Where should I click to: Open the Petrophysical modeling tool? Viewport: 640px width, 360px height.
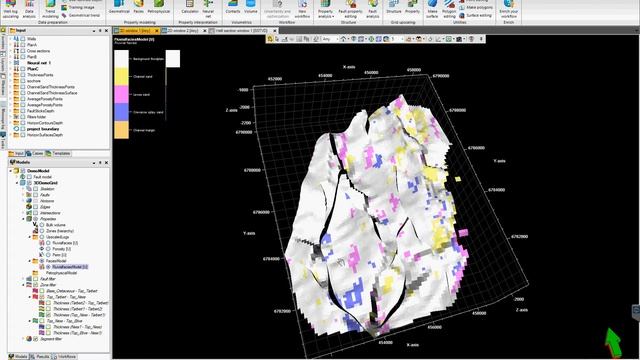[x=159, y=7]
